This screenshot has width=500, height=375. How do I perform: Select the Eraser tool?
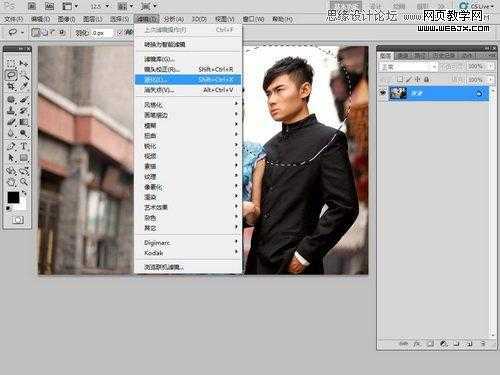[11, 122]
